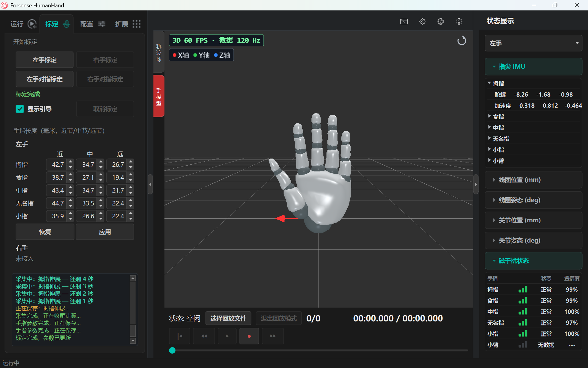
Task: Click the reset view rotation icon
Action: coord(462,40)
